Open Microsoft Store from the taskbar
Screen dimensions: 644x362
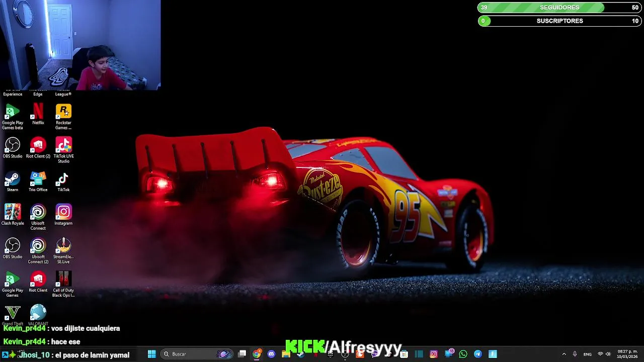404,354
